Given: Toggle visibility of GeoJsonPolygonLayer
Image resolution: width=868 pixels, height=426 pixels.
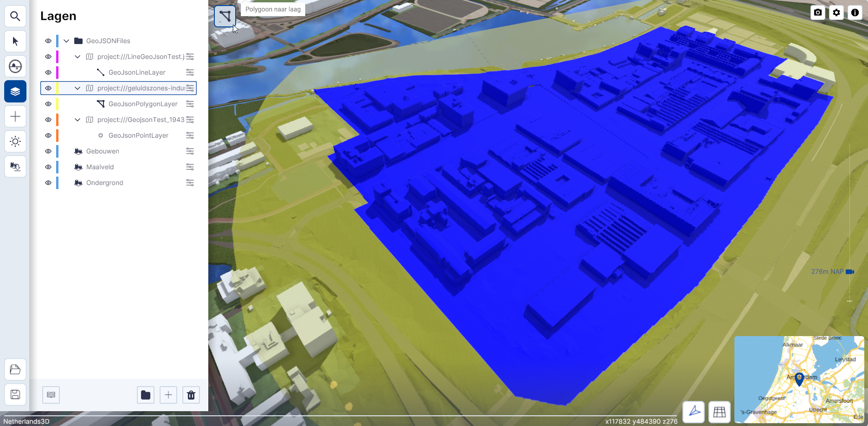Looking at the screenshot, I should coord(48,104).
